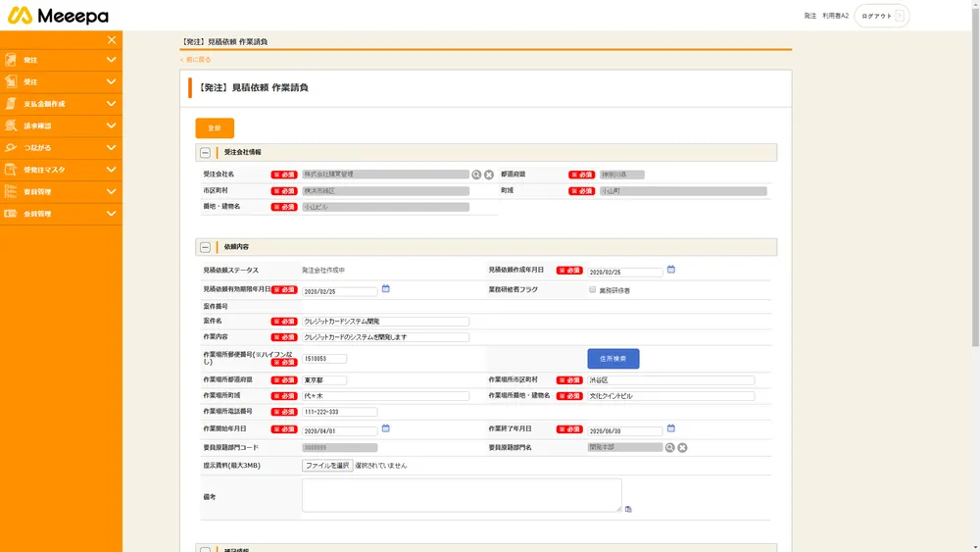Click the small icon beside 備考 textarea

[628, 509]
